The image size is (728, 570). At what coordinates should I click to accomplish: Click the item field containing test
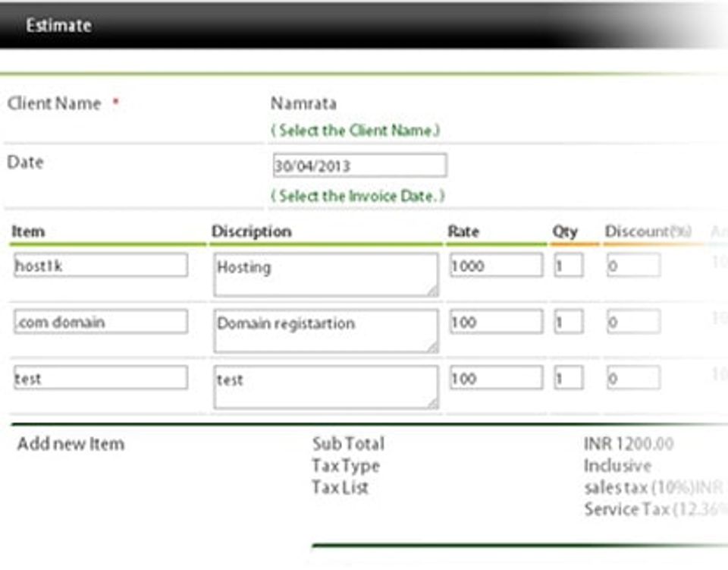[x=101, y=378]
